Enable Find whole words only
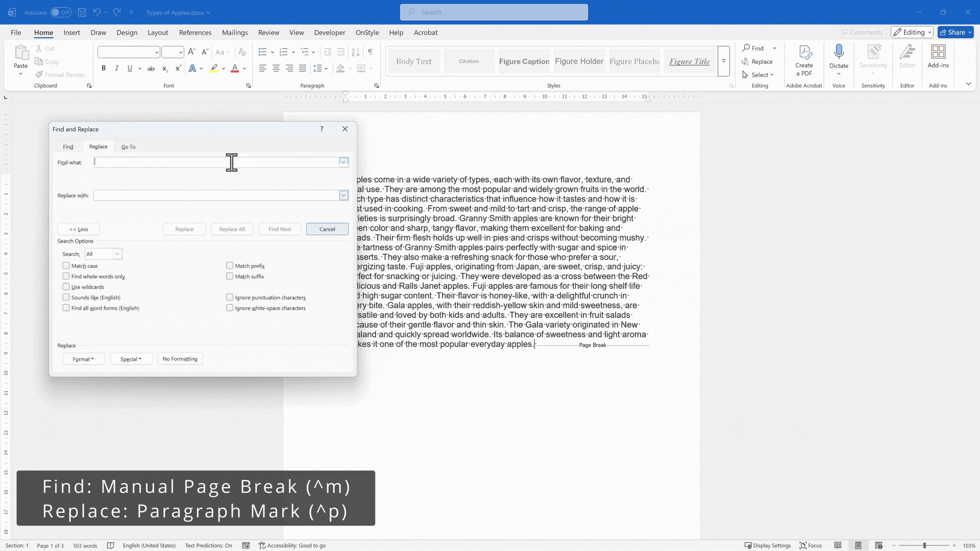Screen dimensions: 980x551 (66, 276)
